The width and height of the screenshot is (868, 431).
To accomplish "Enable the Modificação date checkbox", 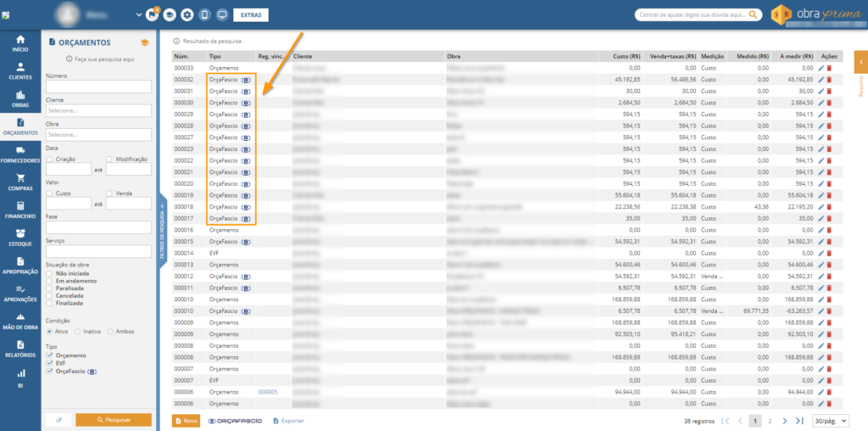I will click(109, 159).
